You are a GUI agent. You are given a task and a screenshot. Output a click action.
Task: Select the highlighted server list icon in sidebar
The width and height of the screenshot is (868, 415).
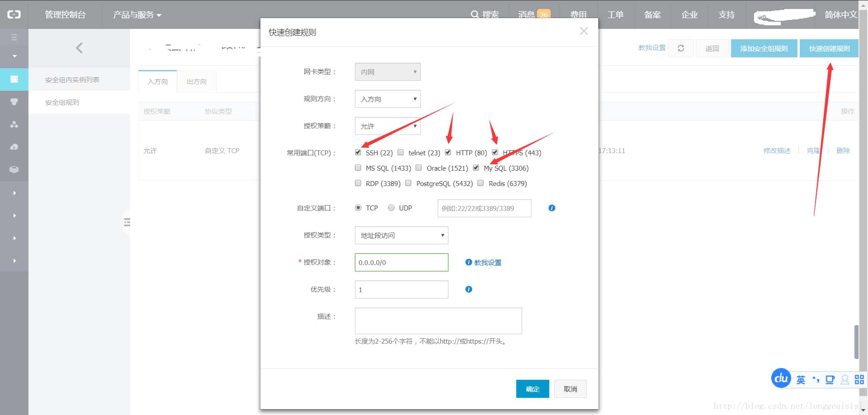click(x=14, y=79)
